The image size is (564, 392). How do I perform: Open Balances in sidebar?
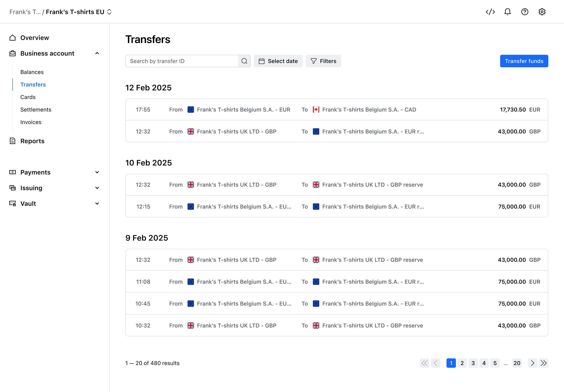click(x=32, y=72)
